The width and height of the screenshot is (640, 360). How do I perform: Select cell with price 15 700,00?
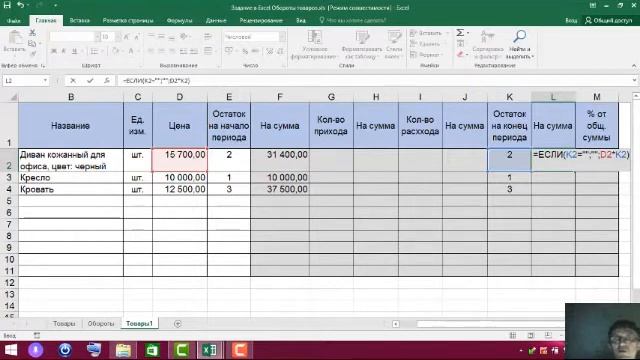180,160
